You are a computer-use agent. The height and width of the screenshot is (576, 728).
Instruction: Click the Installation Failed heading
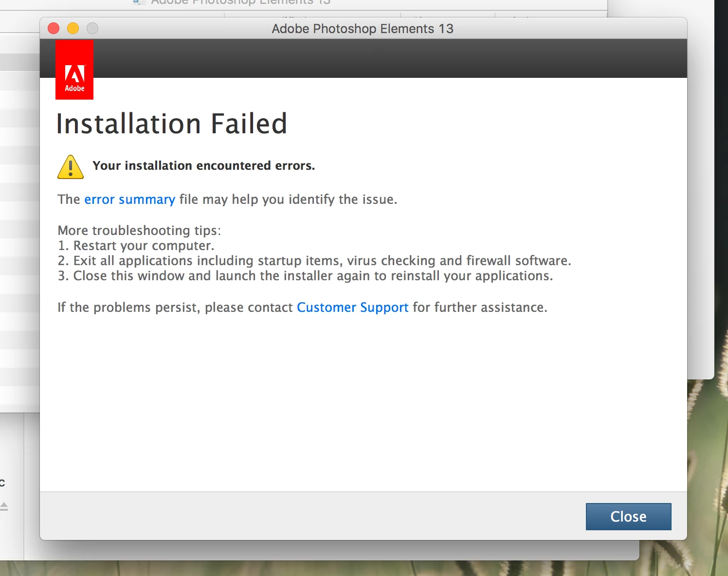point(172,124)
